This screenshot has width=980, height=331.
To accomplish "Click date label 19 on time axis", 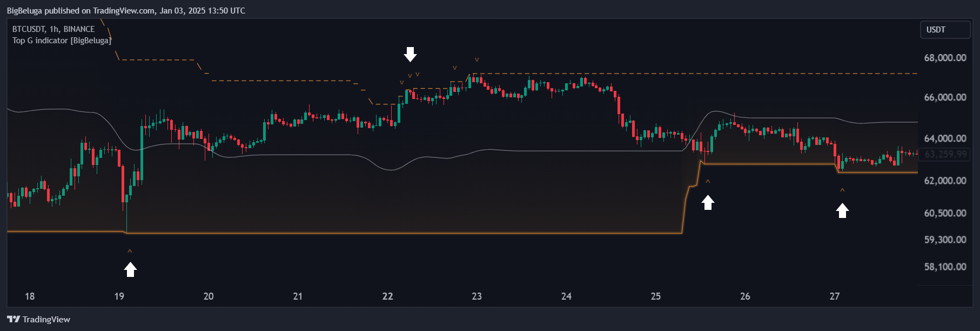I will tap(119, 296).
